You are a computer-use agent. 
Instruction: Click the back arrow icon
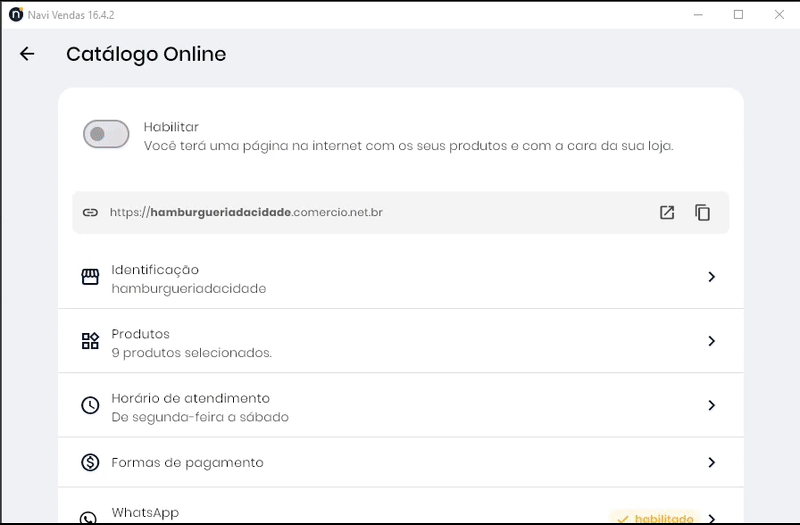coord(27,54)
